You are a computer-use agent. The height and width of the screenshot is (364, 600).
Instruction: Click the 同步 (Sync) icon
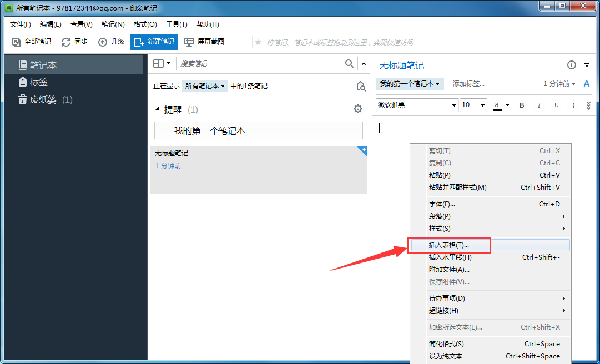[x=65, y=42]
